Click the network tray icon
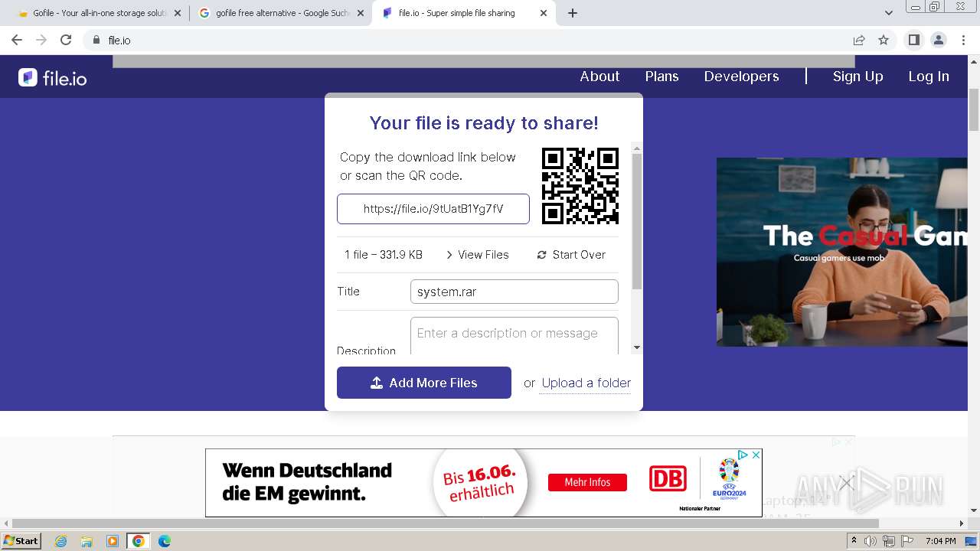The image size is (980, 551). click(x=889, y=541)
